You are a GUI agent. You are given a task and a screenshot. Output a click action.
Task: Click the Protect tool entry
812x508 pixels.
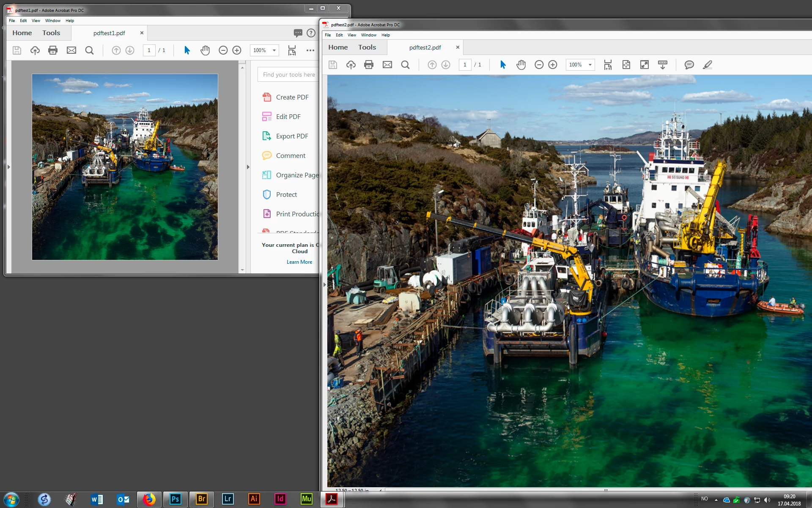[286, 194]
